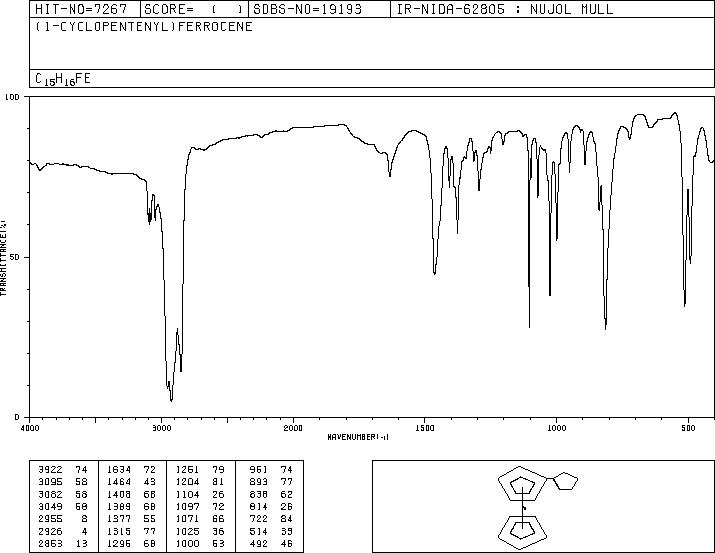Click the 50 label on transmittance axis
The width and height of the screenshot is (715, 553).
(x=15, y=257)
